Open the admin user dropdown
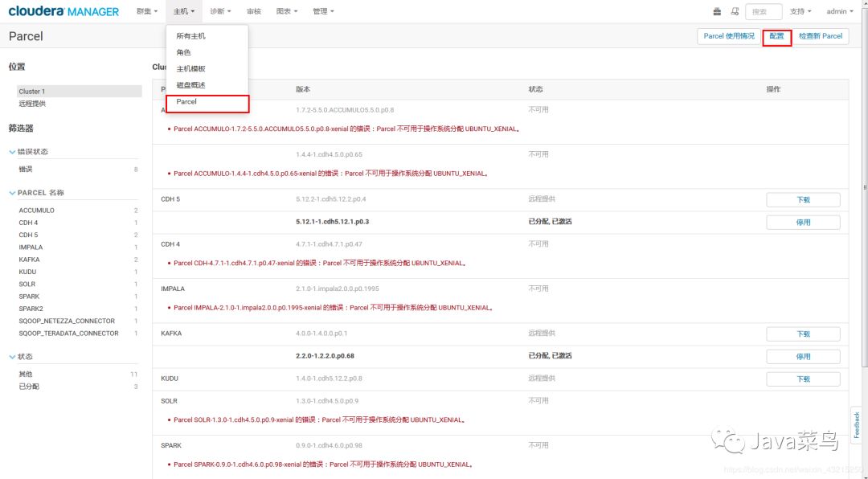The height and width of the screenshot is (479, 868). click(840, 11)
